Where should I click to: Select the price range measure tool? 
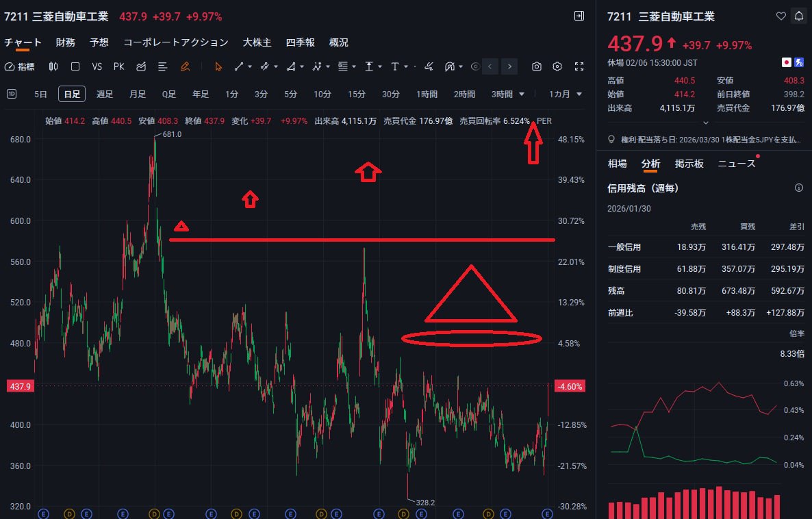pyautogui.click(x=369, y=67)
